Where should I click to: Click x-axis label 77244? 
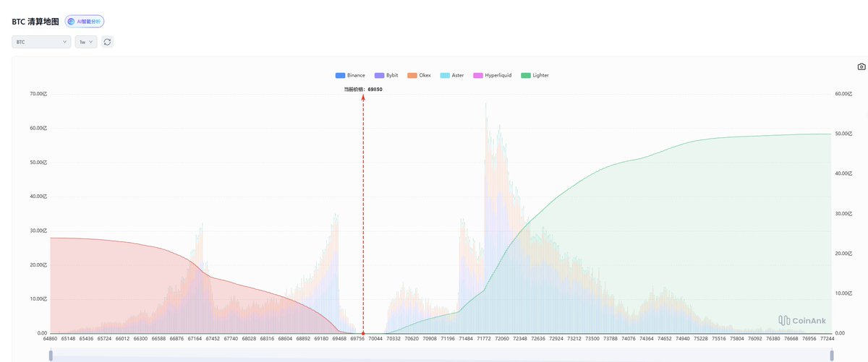coord(827,338)
